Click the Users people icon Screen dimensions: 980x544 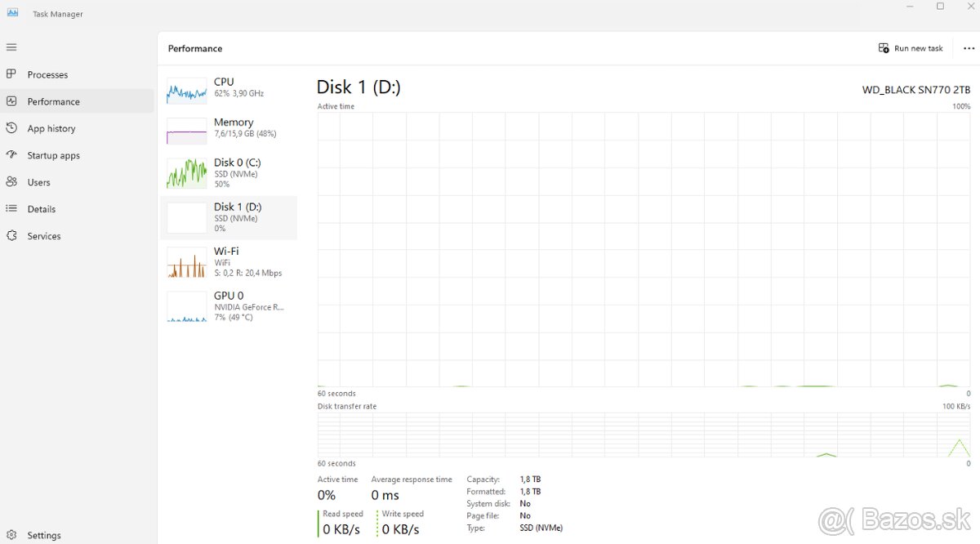pyautogui.click(x=11, y=182)
